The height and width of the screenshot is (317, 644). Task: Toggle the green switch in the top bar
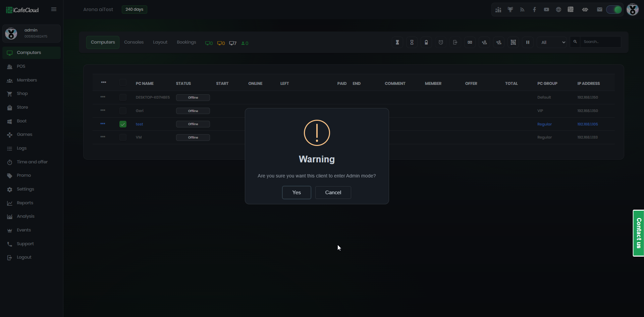click(614, 10)
